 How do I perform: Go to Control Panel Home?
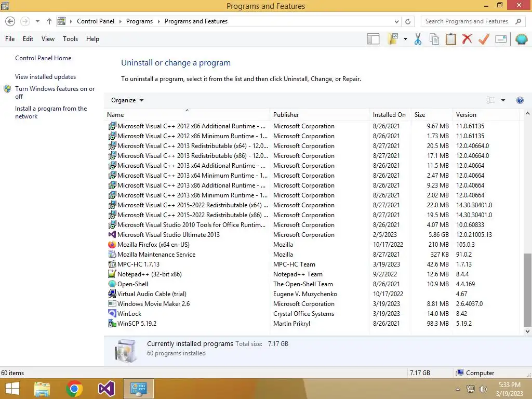click(x=43, y=58)
